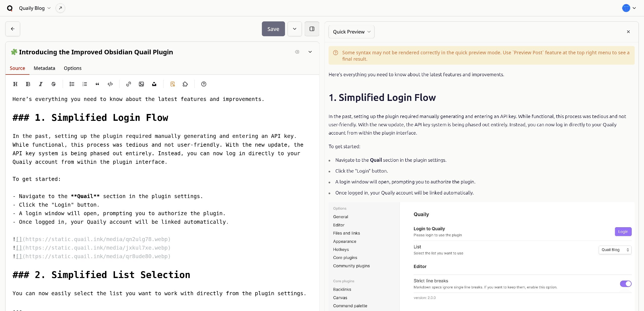Switch to the Metadata tab
The height and width of the screenshot is (311, 644).
(44, 68)
